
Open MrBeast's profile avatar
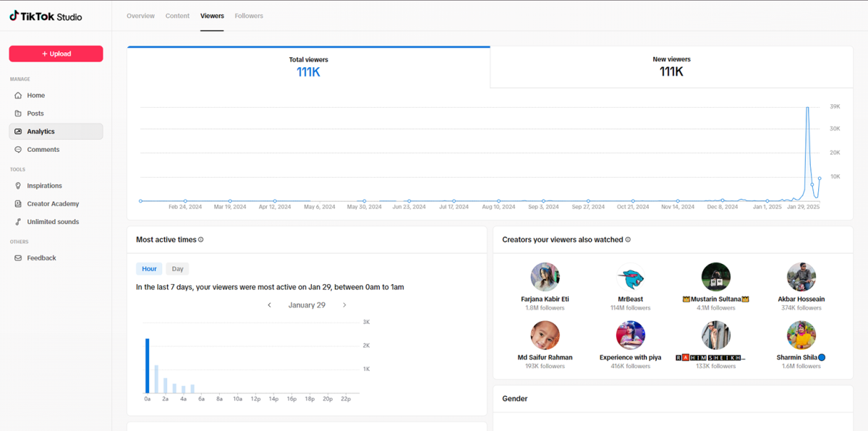631,277
